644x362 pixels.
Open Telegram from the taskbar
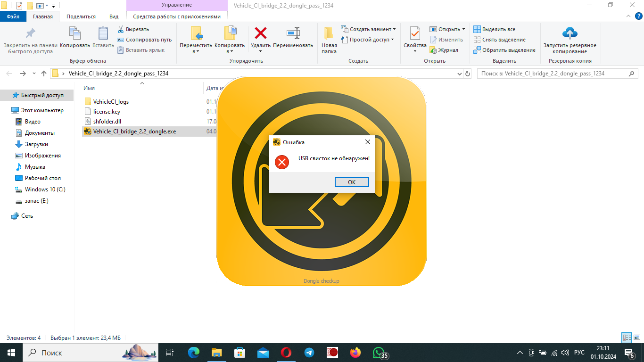309,353
